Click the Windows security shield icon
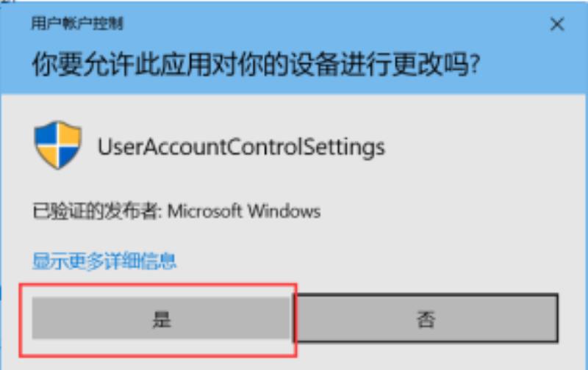This screenshot has width=588, height=370. (x=58, y=145)
